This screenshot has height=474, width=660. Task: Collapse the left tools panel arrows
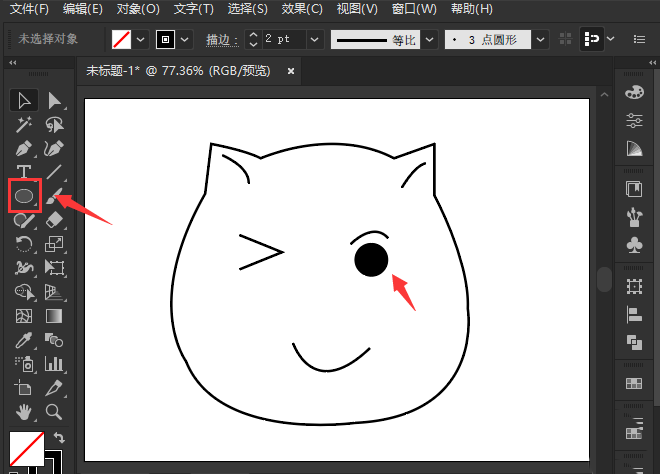click(14, 62)
